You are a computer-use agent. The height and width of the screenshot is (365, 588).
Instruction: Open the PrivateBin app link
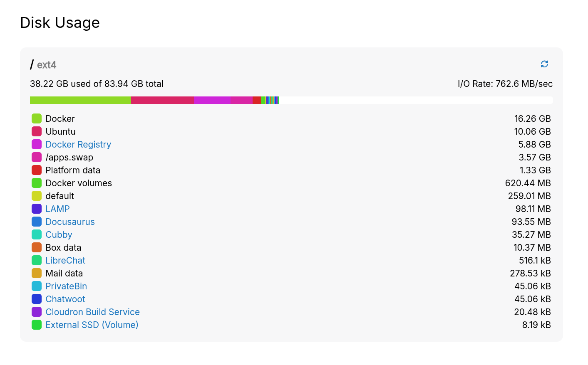tap(66, 286)
